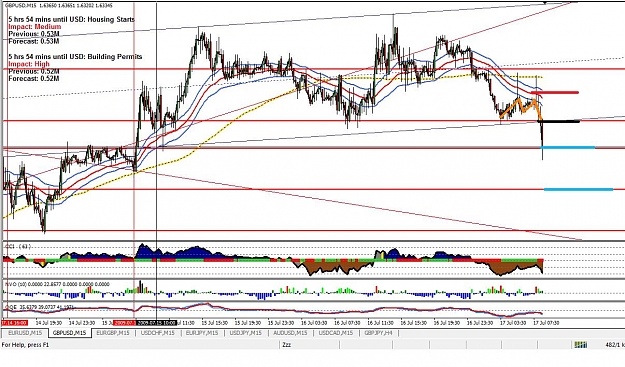The width and height of the screenshot is (625, 367).
Task: Click the 'USD: Housing Starts' news line
Action: pyautogui.click(x=72, y=19)
